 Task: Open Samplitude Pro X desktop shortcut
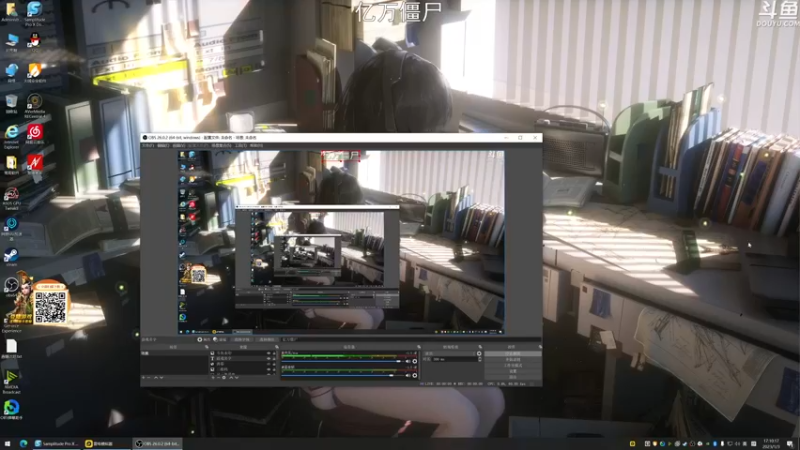click(34, 13)
